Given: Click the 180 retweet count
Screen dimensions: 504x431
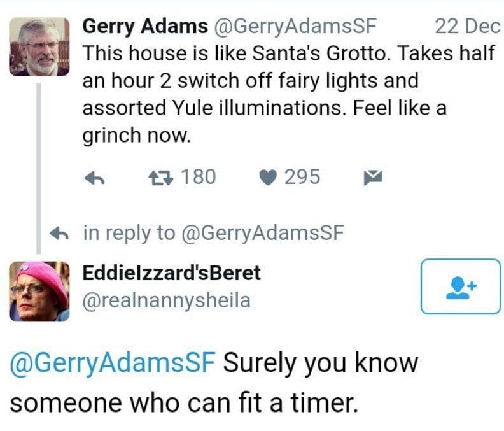Looking at the screenshot, I should (x=199, y=176).
